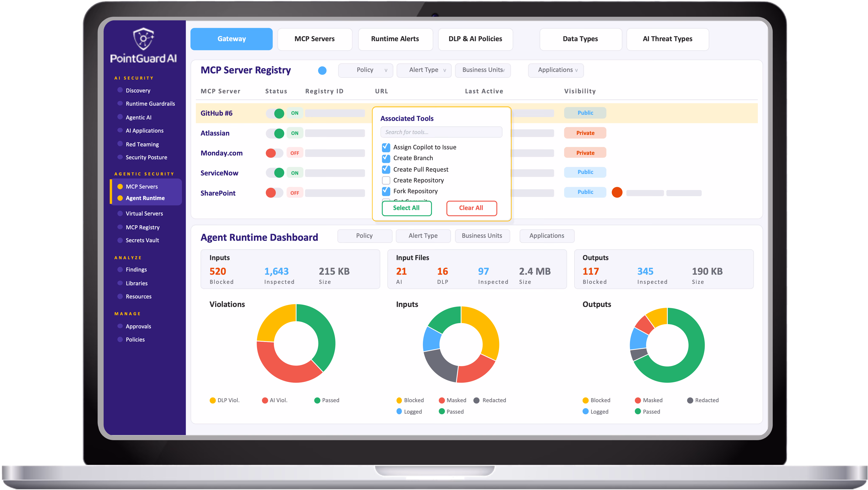Open the Alert Type dropdown in MCP Server Registry
Image resolution: width=868 pixels, height=490 pixels.
coord(424,70)
